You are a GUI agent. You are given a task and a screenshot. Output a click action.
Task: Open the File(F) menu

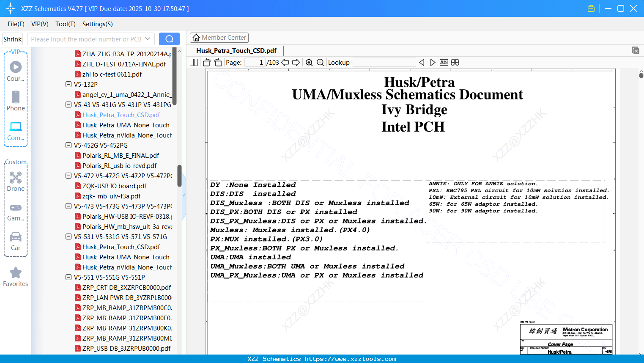tap(16, 24)
